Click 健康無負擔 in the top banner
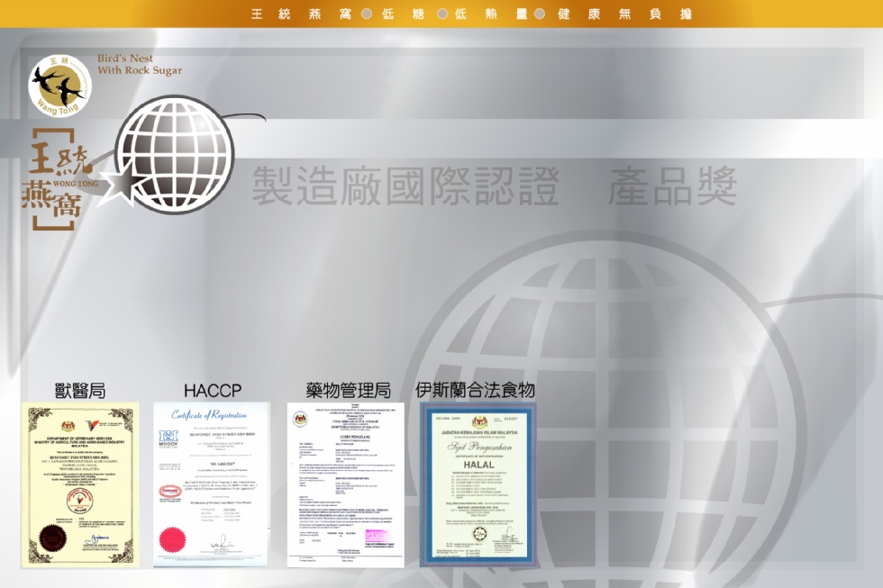This screenshot has height=588, width=883. click(624, 14)
